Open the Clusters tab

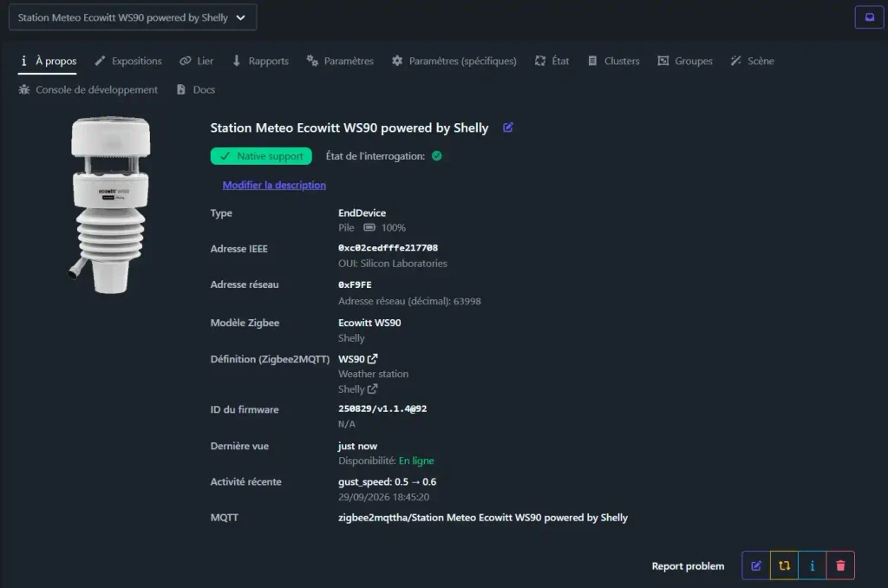614,62
